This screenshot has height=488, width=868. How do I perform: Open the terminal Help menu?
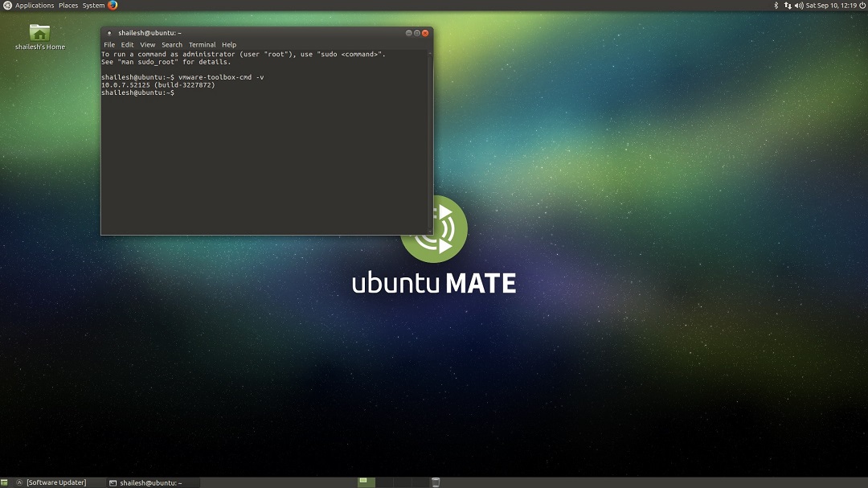coord(228,45)
